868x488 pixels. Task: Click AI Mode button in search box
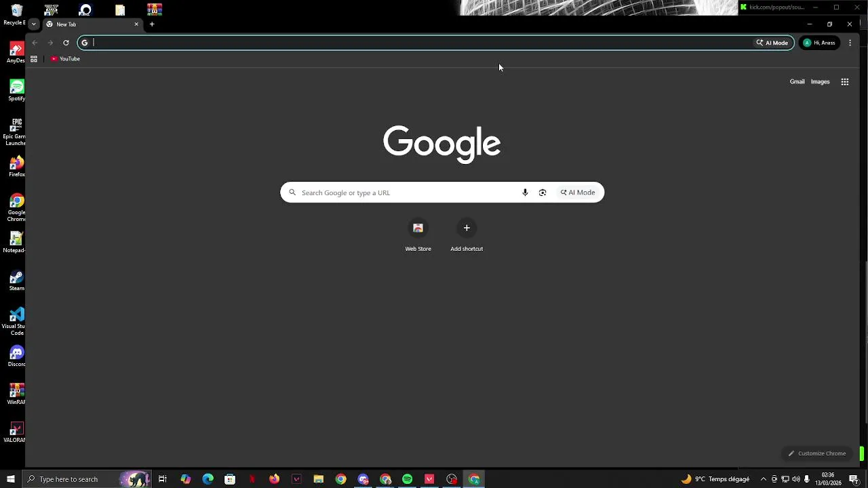578,192
